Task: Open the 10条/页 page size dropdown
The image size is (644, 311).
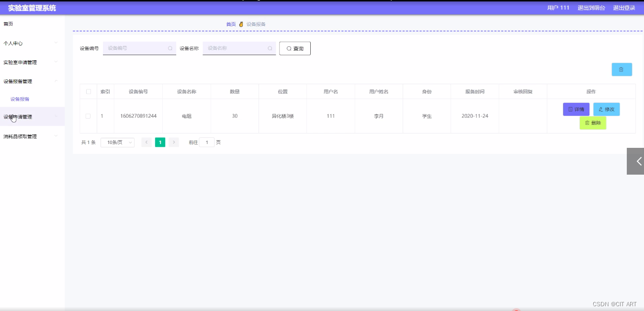Action: pos(117,143)
